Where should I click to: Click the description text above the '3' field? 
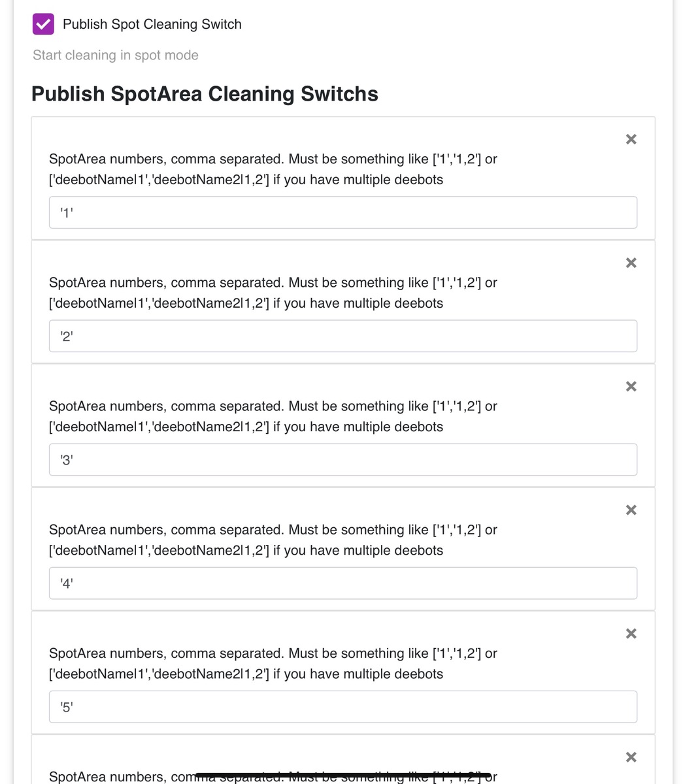tap(273, 416)
